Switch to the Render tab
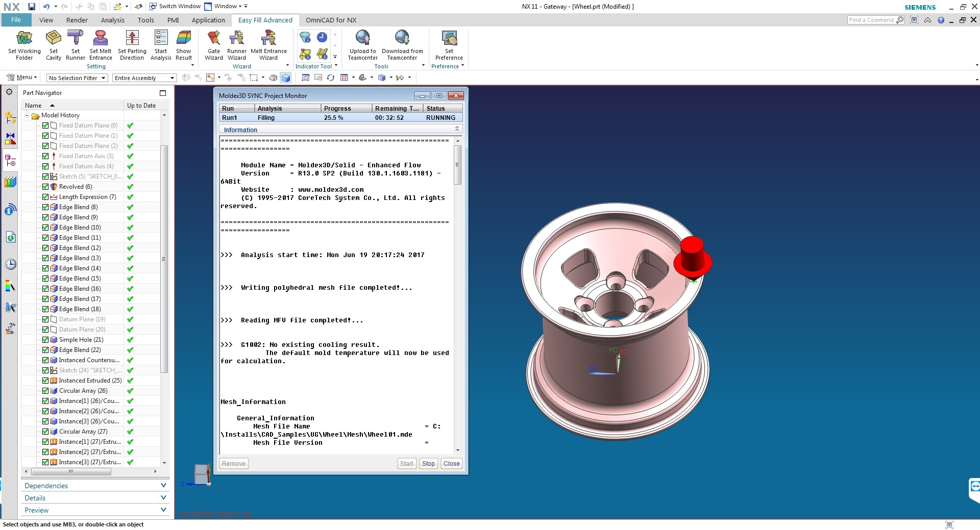 pos(77,20)
